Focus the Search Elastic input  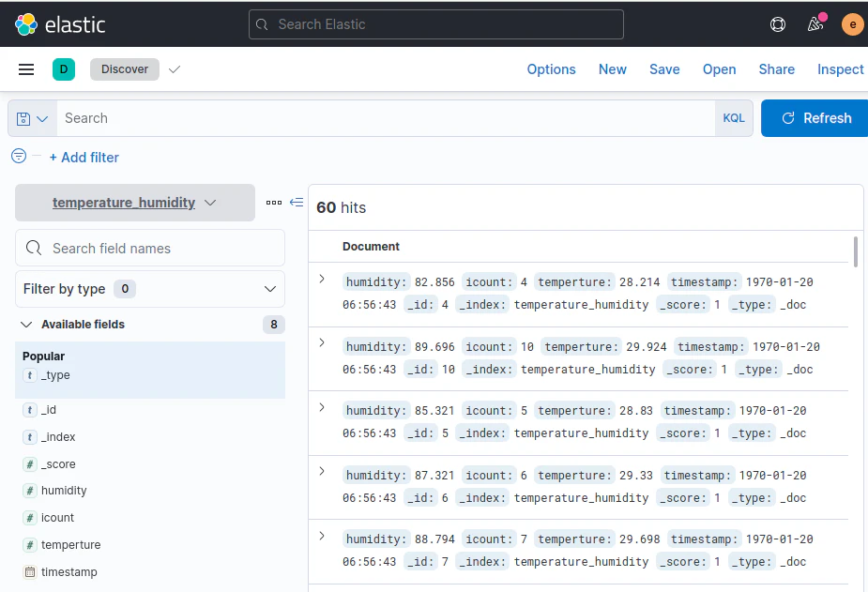(x=436, y=24)
